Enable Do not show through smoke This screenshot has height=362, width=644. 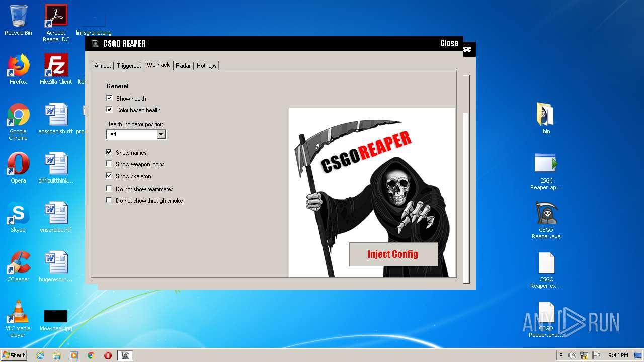point(109,200)
